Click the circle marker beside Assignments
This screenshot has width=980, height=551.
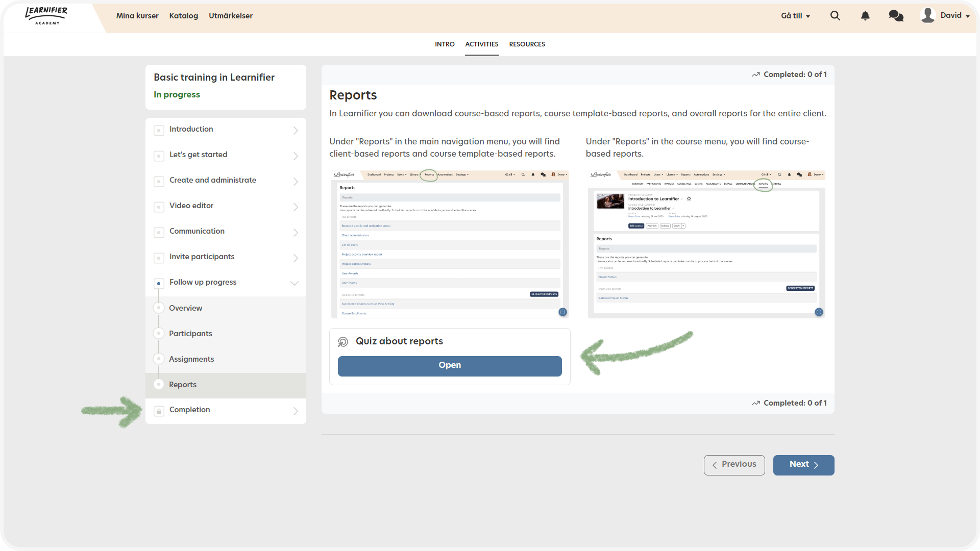[x=159, y=359]
